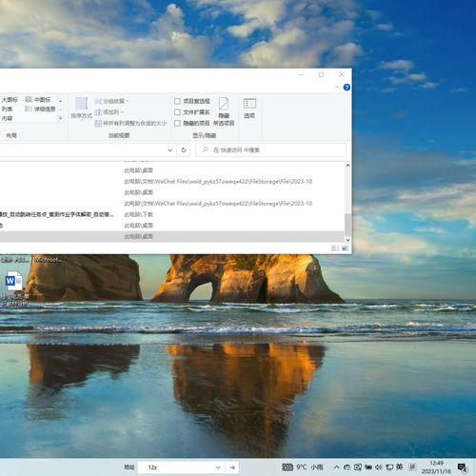This screenshot has width=476, height=476.
Task: Click the 分组依据 group-by button
Action: tap(111, 101)
